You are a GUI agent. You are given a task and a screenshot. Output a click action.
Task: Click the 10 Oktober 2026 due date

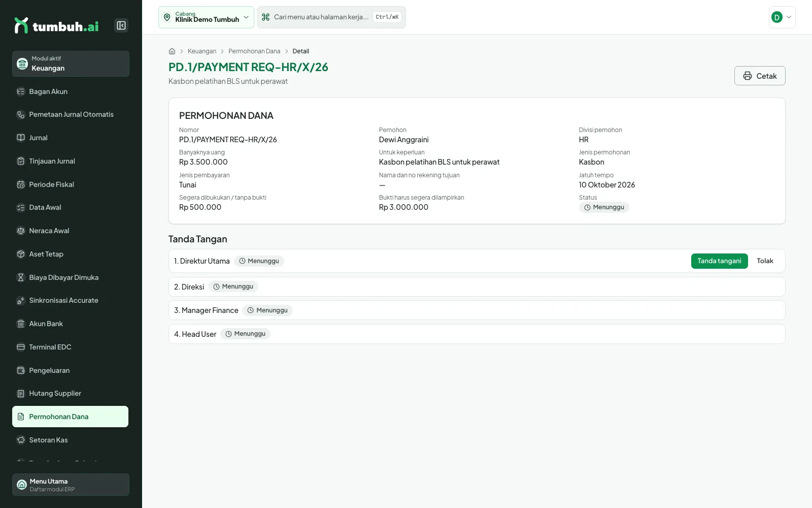click(607, 185)
